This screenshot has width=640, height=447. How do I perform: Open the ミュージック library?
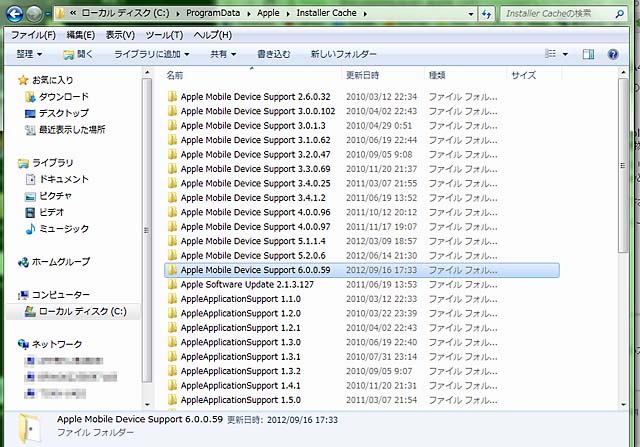click(x=57, y=229)
